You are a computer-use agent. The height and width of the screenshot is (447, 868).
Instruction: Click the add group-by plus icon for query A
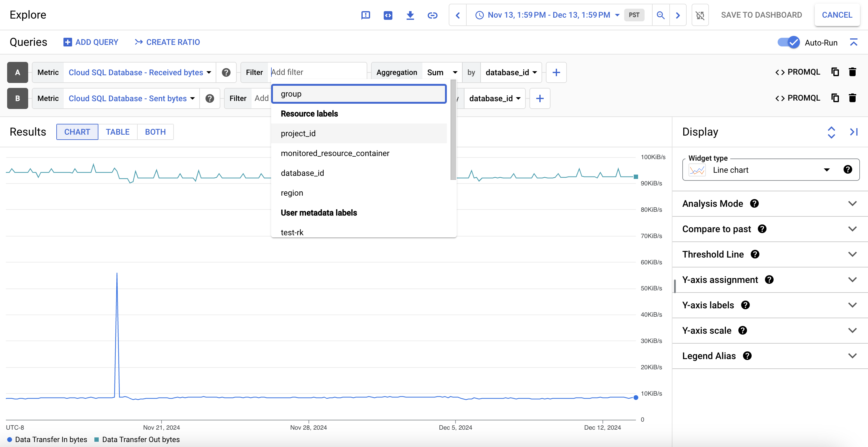[x=555, y=72]
